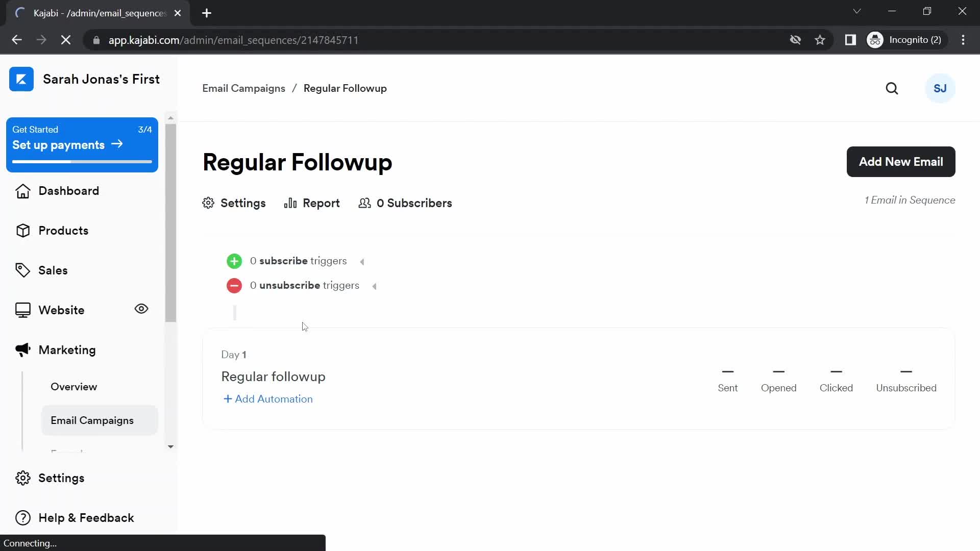
Task: Bookmark page star icon
Action: pos(820,40)
